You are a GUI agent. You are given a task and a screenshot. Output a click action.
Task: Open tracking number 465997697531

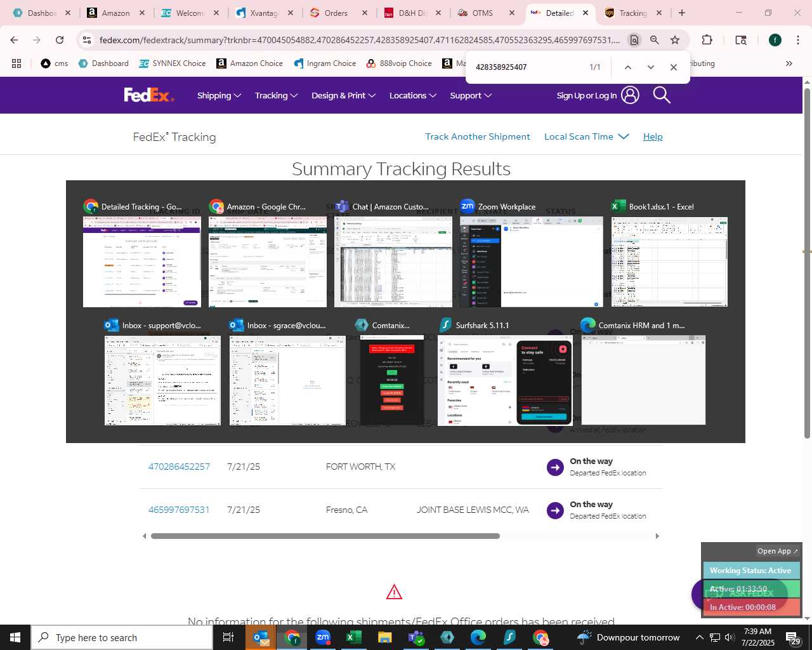point(179,510)
